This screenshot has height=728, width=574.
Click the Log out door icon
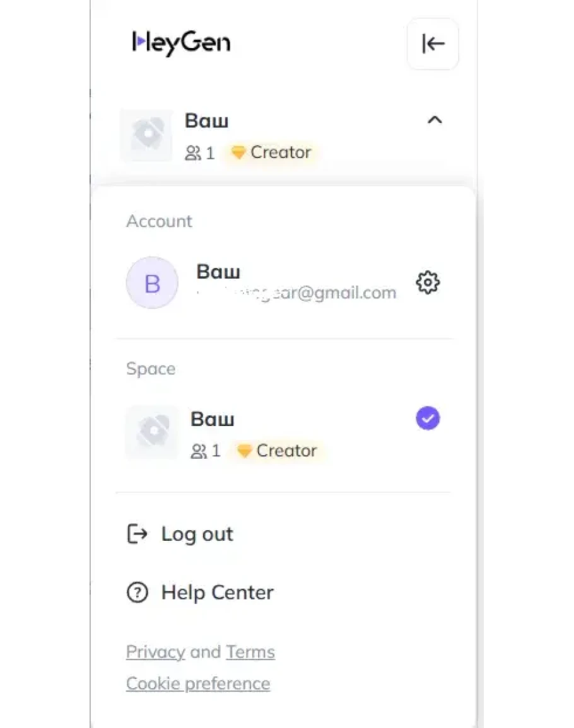tap(137, 534)
